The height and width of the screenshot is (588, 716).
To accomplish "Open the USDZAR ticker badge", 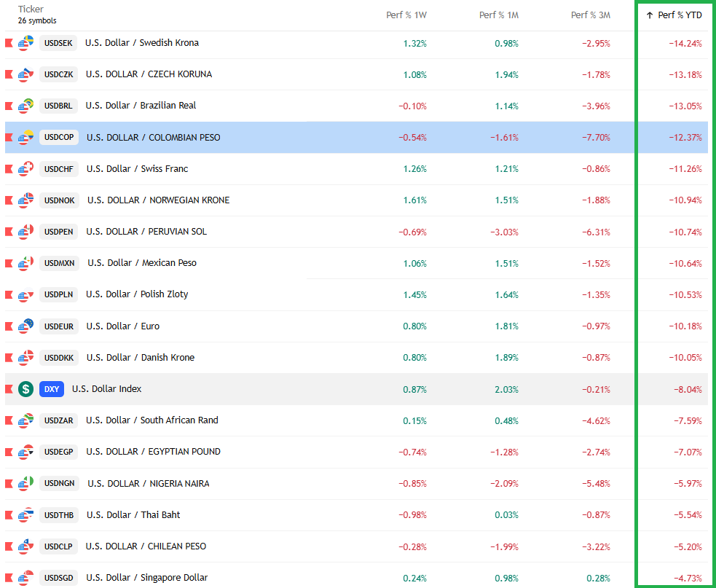I will click(x=58, y=420).
